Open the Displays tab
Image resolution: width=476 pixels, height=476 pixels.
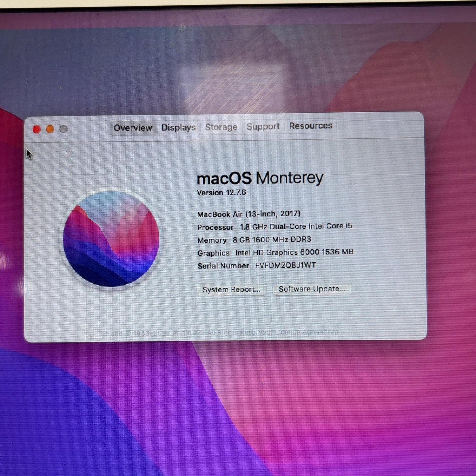coord(179,127)
